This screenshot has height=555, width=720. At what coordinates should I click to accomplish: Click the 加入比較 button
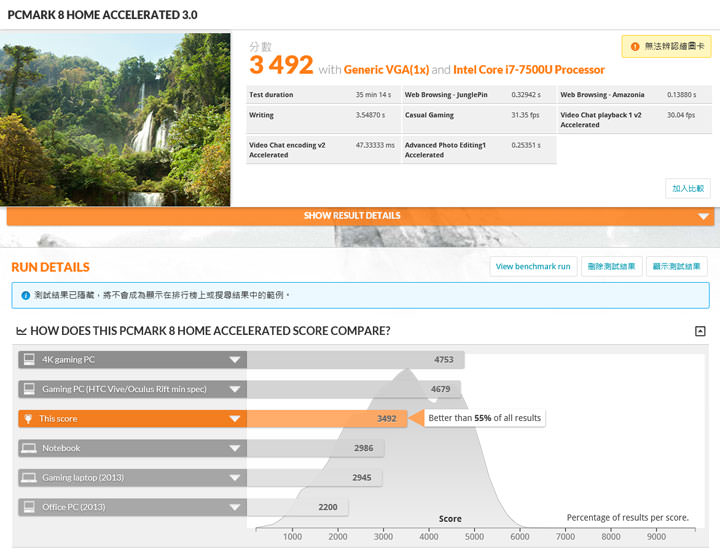(688, 188)
